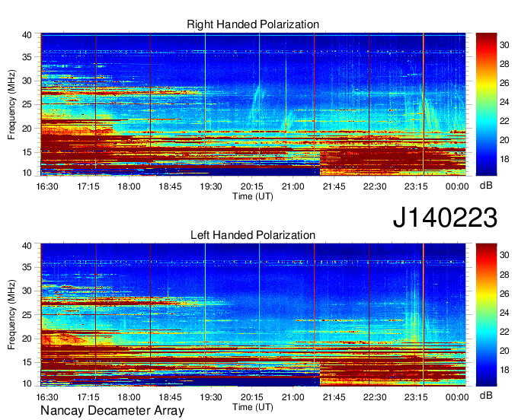Click 17:15 tick under left-handed plot
Screen dimensions: 518x420
(88, 397)
